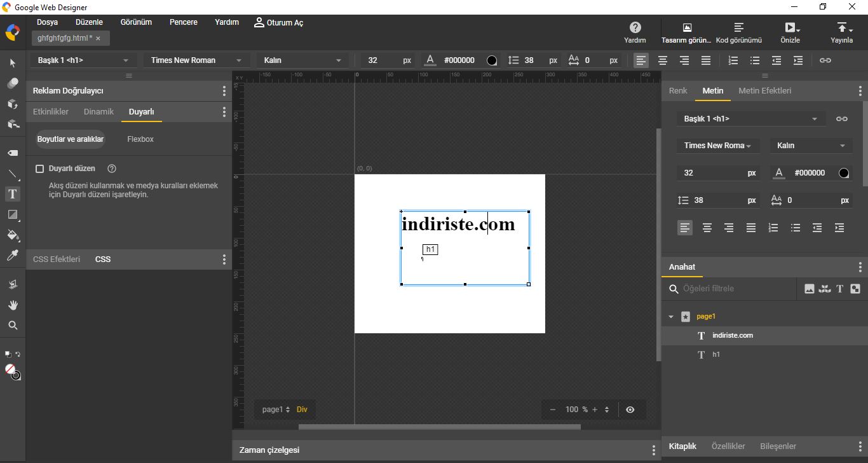Click fill and stroke color indicator
868x463 pixels.
tap(12, 371)
